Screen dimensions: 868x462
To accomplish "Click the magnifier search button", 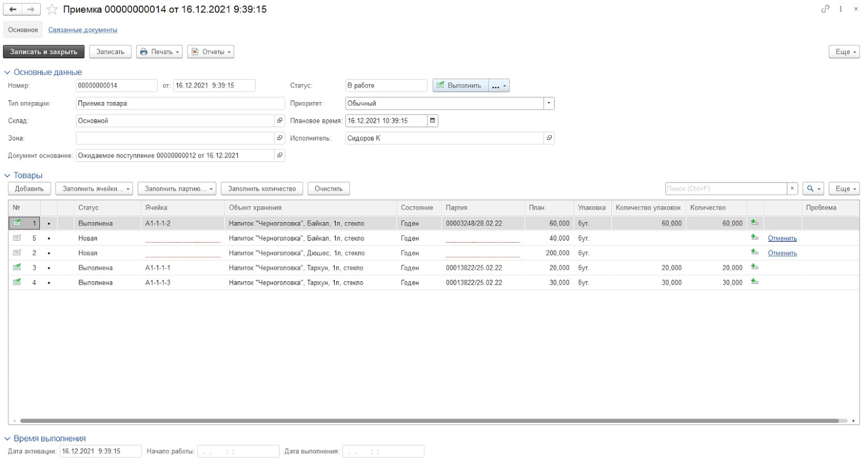I will [x=813, y=188].
